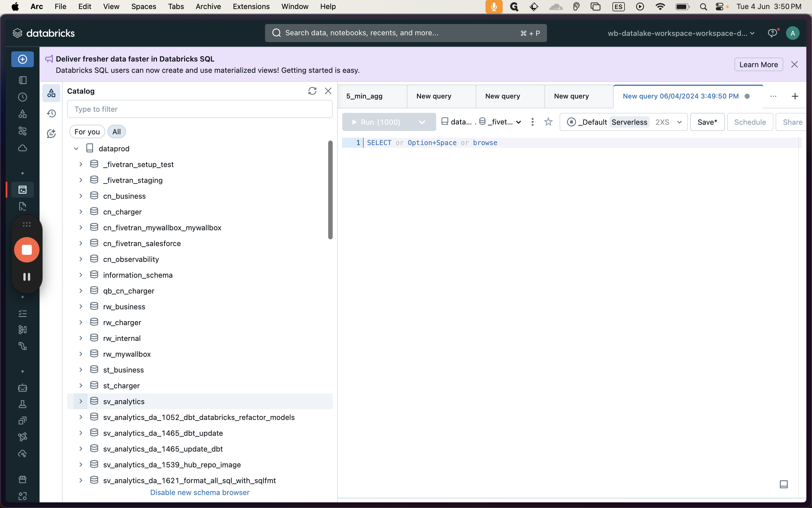Select qb_cn_charger schema row

click(x=200, y=291)
